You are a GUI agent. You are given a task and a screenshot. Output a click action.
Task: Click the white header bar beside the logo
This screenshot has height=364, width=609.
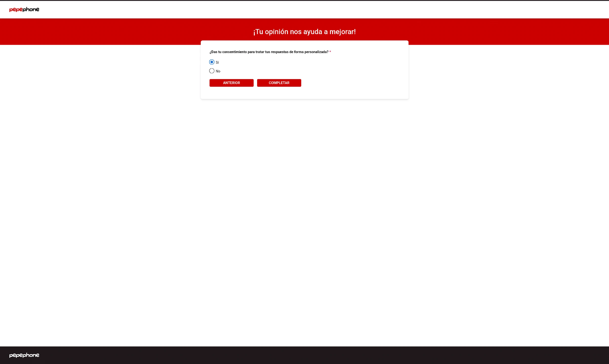304,10
